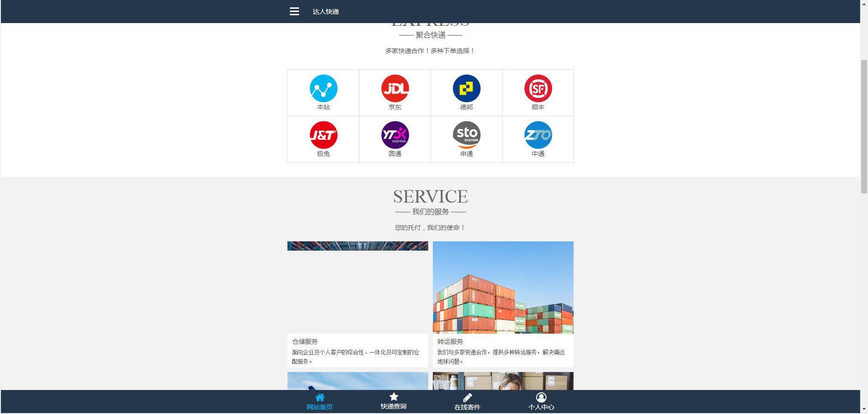The height and width of the screenshot is (414, 868).
Task: Open the hamburger menu in header
Action: click(294, 12)
